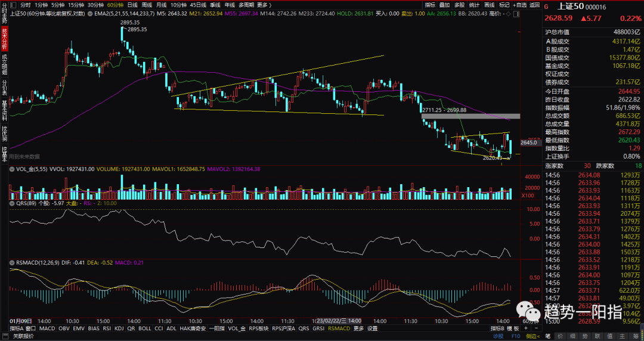Switch to the KDJ indicator

point(119,328)
